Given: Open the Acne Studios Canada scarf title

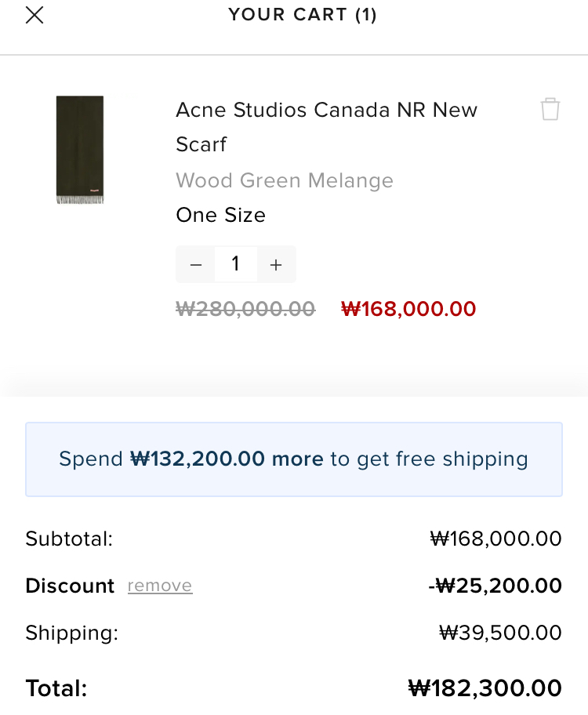Looking at the screenshot, I should 326,126.
